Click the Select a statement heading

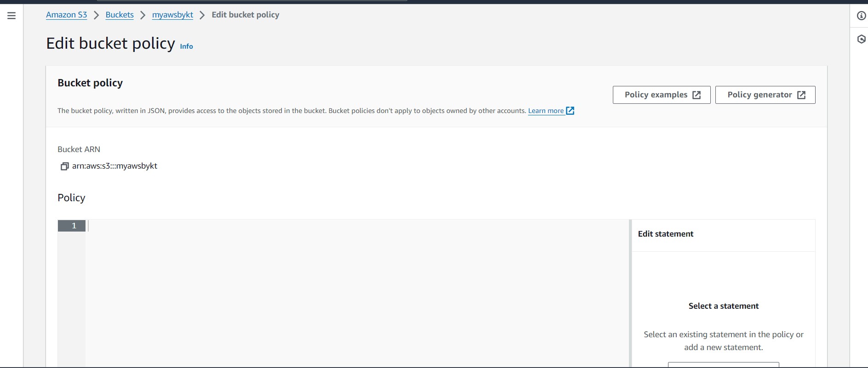723,306
